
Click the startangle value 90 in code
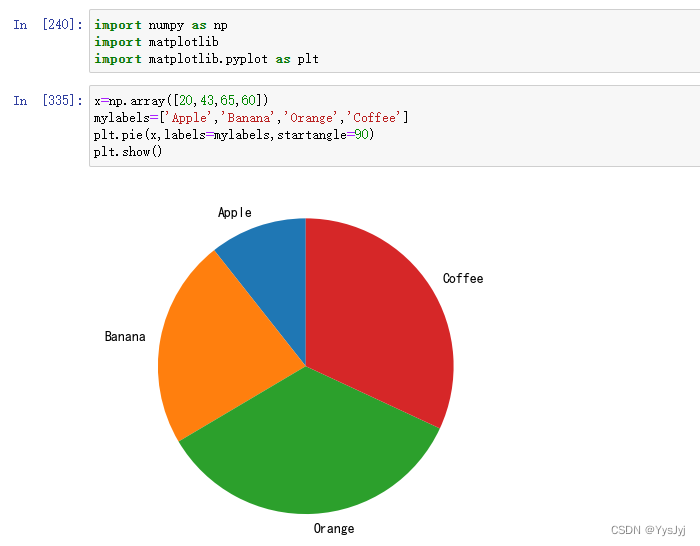click(x=362, y=134)
